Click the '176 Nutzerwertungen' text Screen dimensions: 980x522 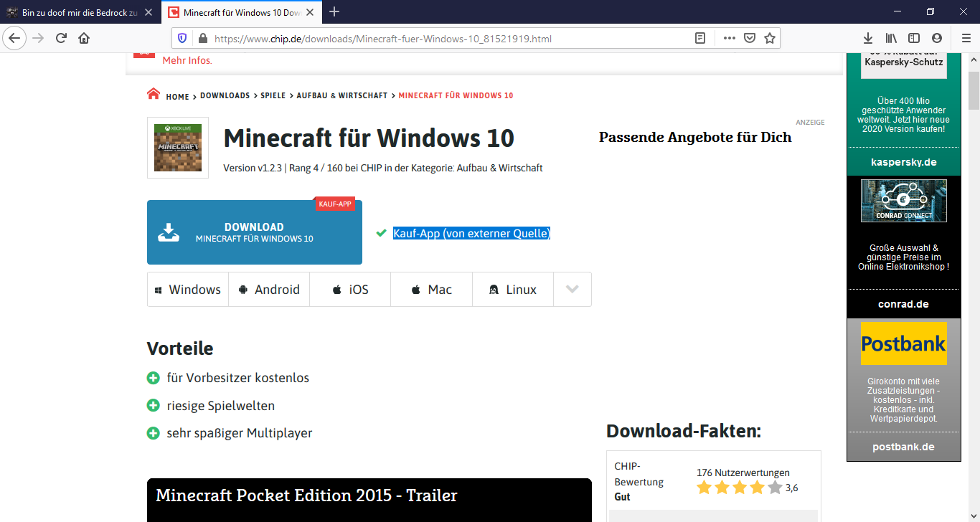coord(743,473)
